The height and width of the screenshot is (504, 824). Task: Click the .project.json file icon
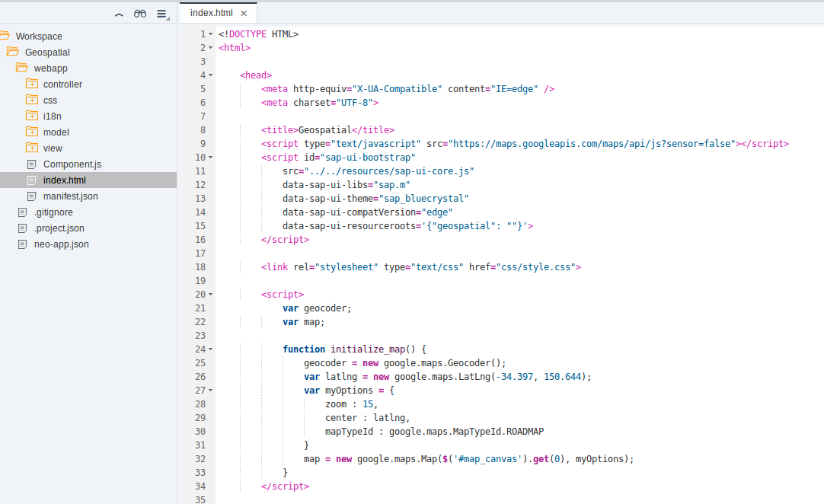point(22,228)
